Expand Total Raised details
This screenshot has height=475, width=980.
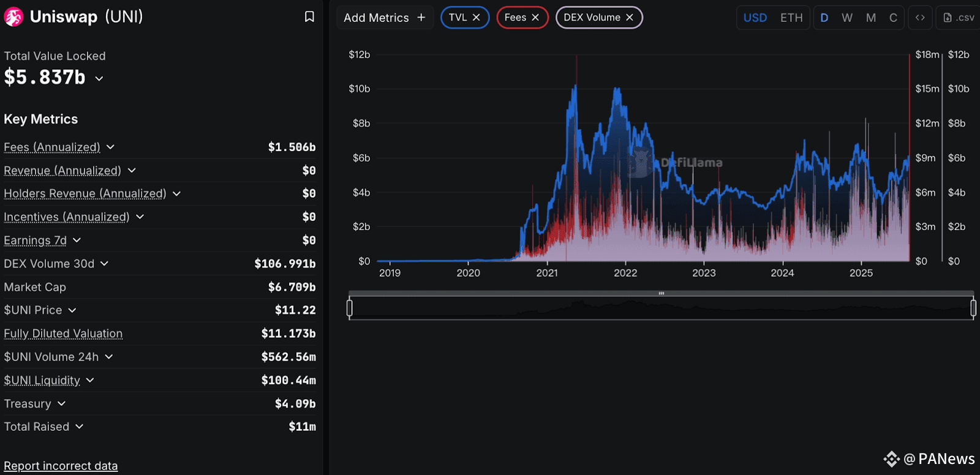(79, 427)
